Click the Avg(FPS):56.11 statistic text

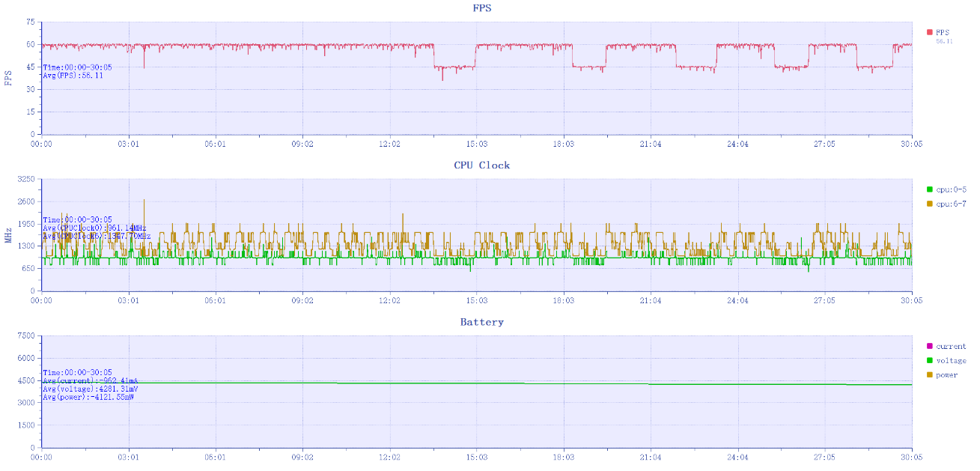(73, 76)
